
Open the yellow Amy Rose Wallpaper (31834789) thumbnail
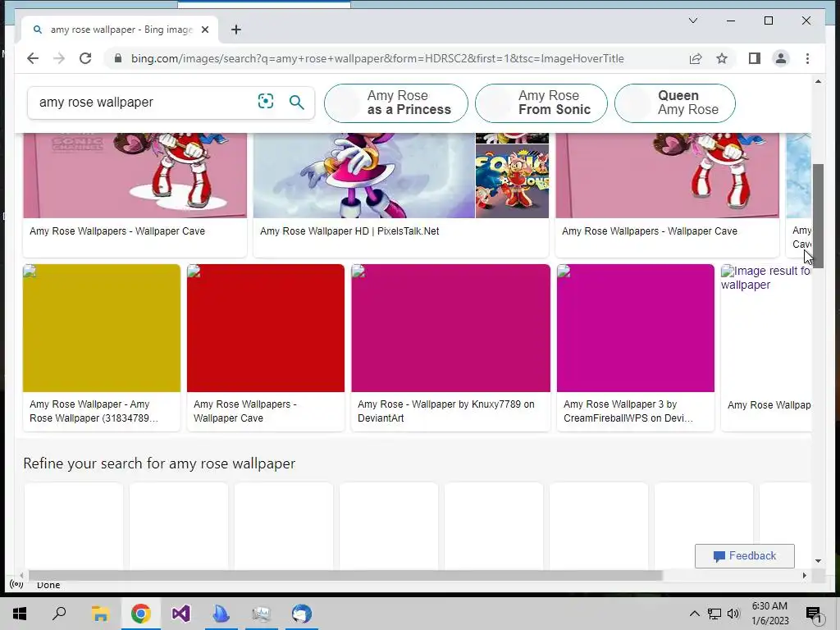point(101,328)
